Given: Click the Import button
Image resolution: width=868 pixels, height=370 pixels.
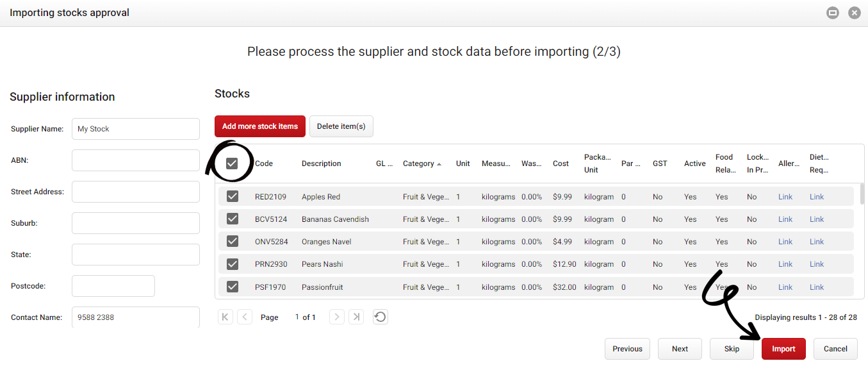Looking at the screenshot, I should tap(783, 348).
